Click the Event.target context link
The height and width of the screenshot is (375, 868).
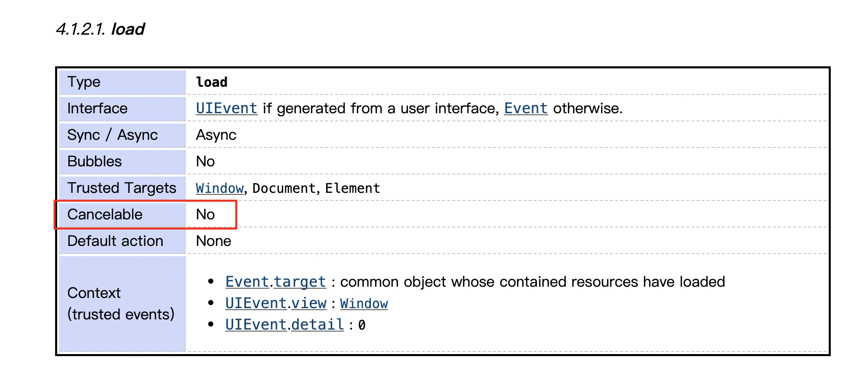[x=276, y=282]
